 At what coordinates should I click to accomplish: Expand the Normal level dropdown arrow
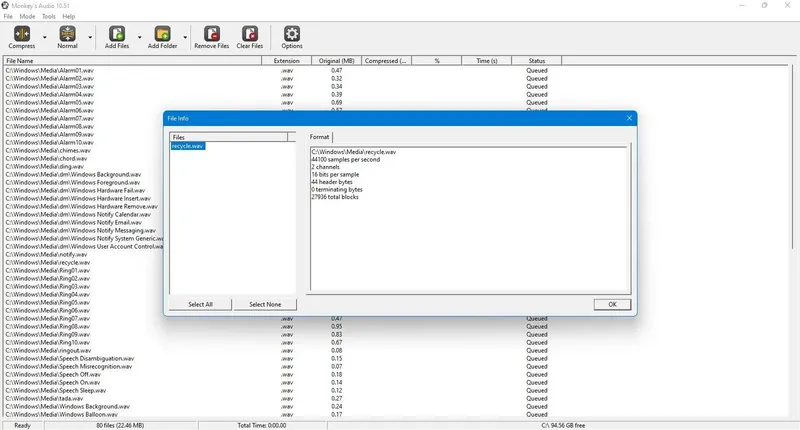90,37
